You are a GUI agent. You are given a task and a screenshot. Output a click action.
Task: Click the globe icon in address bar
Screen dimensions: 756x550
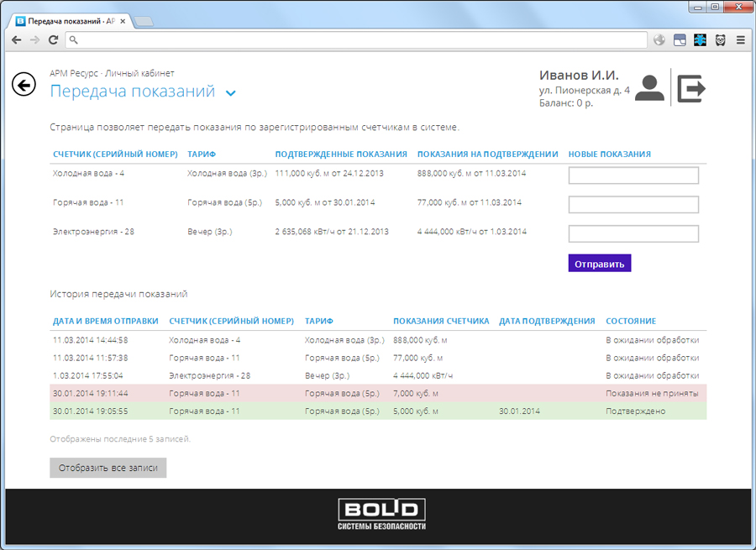coord(659,39)
